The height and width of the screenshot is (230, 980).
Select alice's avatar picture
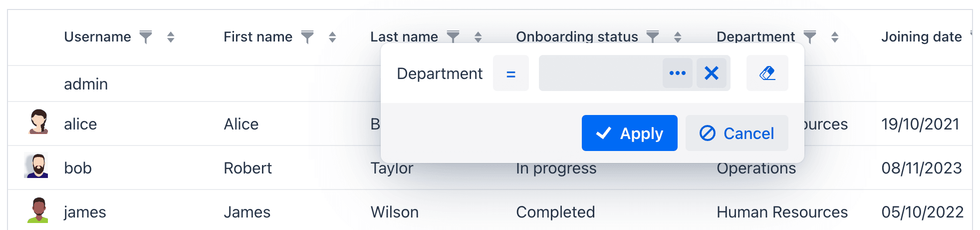tap(38, 122)
